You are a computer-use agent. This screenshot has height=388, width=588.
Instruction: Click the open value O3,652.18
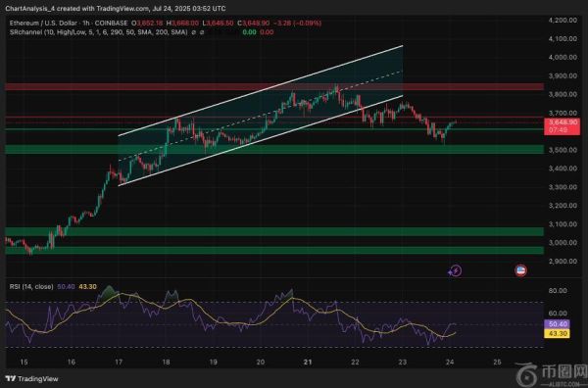coord(147,24)
